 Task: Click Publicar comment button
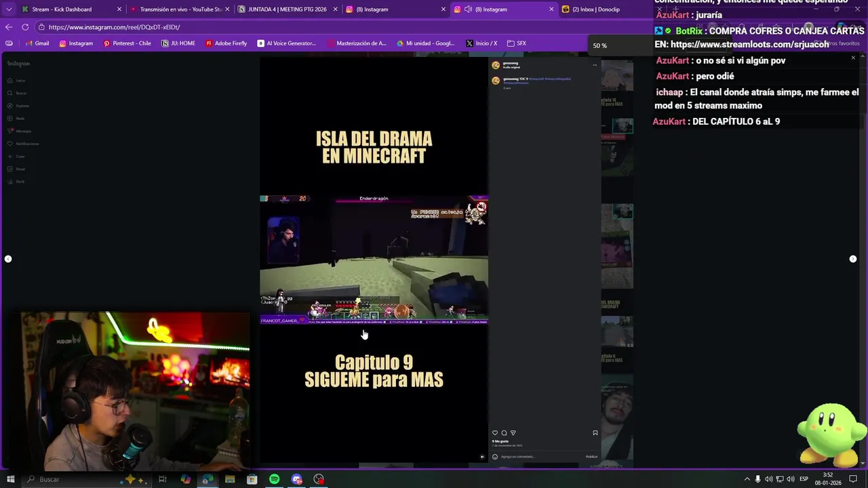(591, 457)
